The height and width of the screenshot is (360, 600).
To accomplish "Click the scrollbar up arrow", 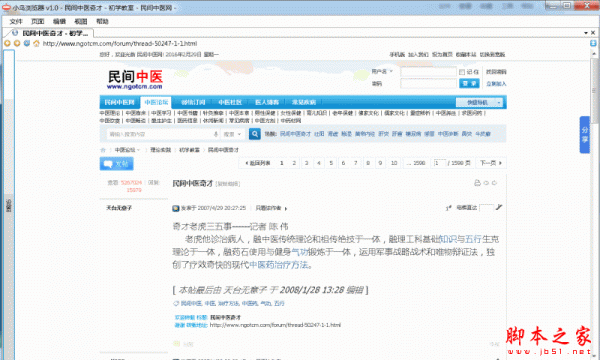I will point(594,54).
